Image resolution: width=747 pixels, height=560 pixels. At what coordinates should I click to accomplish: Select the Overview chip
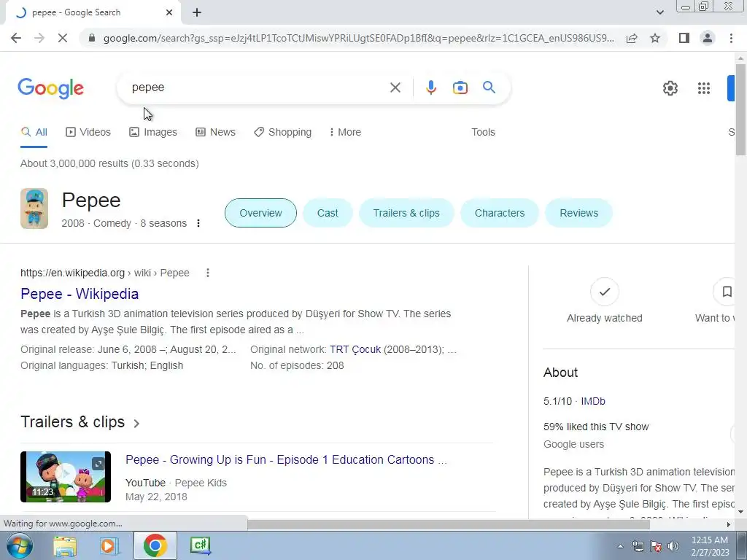(260, 213)
